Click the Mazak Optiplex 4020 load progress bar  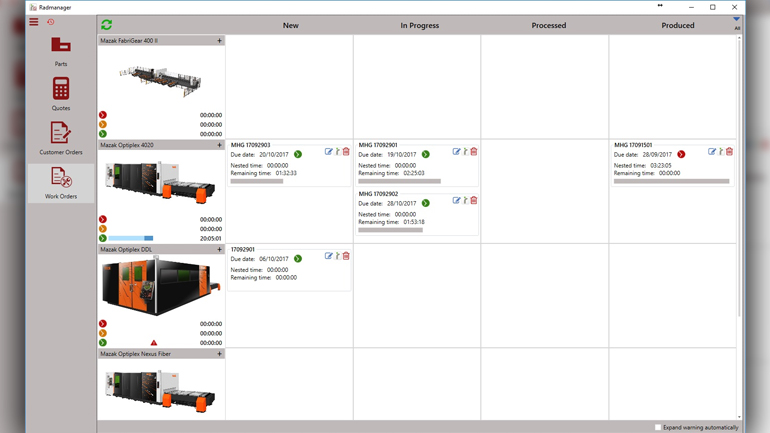(x=131, y=238)
